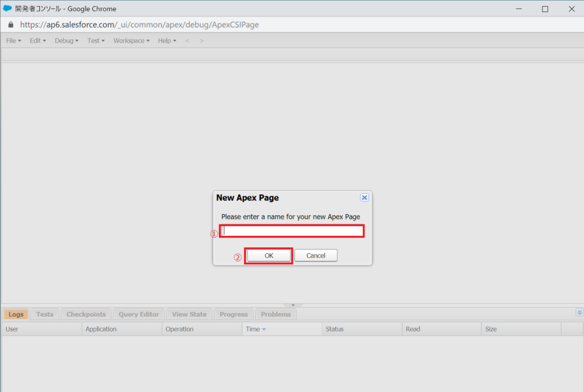Expand the Test menu dropdown

pyautogui.click(x=96, y=40)
